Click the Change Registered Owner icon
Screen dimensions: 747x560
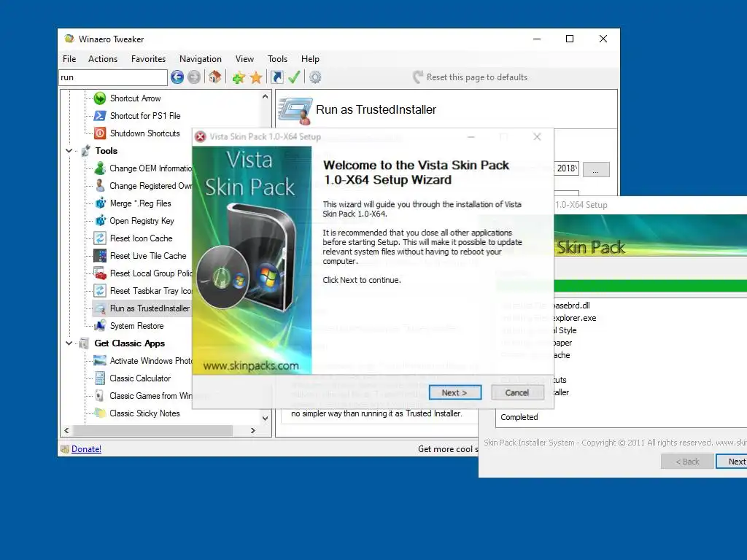(99, 186)
